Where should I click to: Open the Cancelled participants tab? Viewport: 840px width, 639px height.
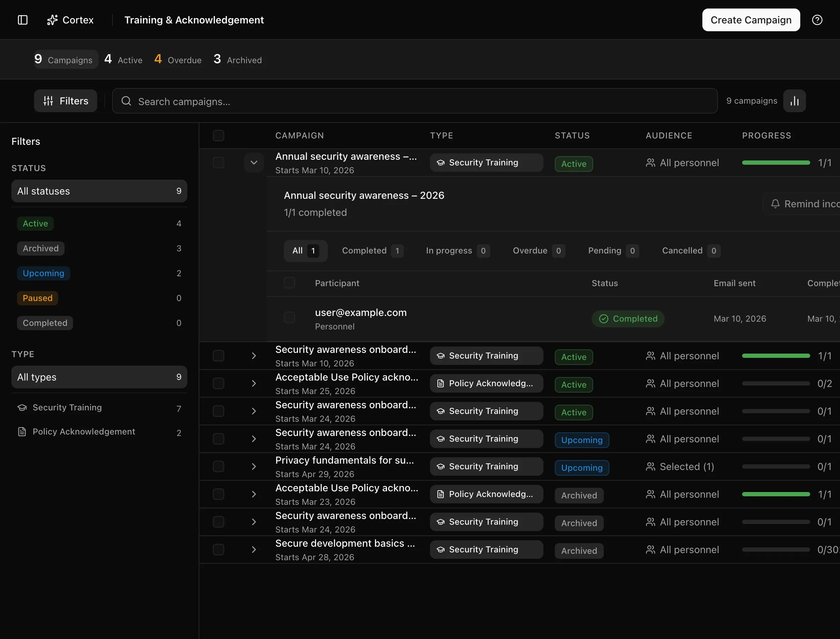691,251
